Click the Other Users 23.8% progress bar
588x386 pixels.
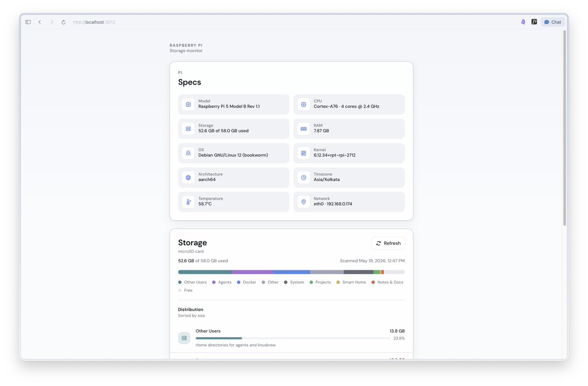tap(293, 338)
